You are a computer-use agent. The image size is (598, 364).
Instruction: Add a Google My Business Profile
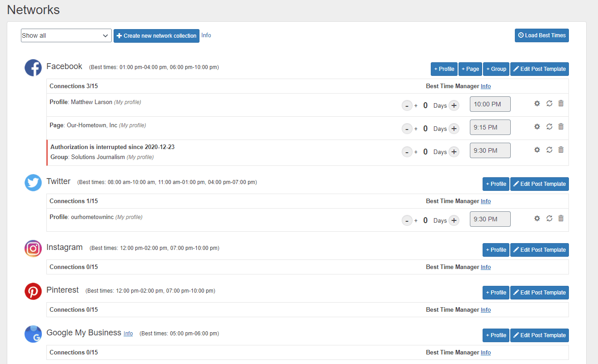pos(496,335)
